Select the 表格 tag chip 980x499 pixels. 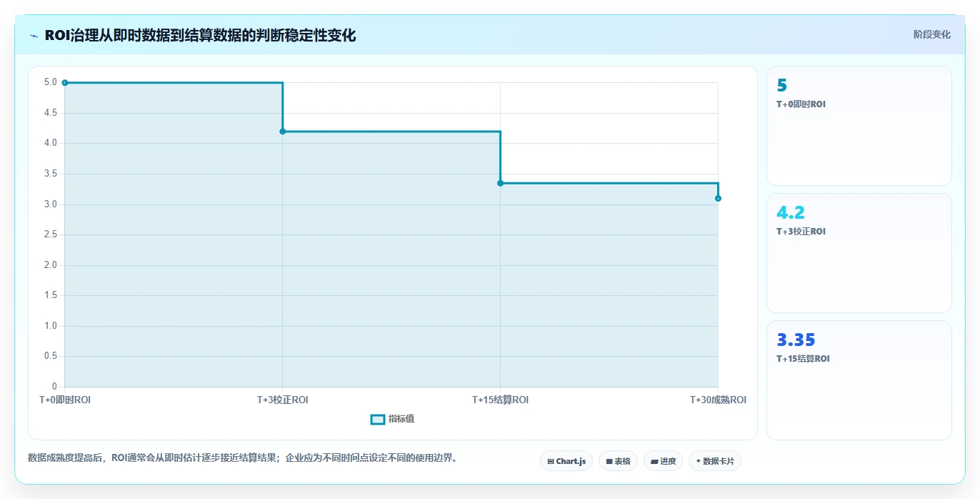pyautogui.click(x=618, y=461)
